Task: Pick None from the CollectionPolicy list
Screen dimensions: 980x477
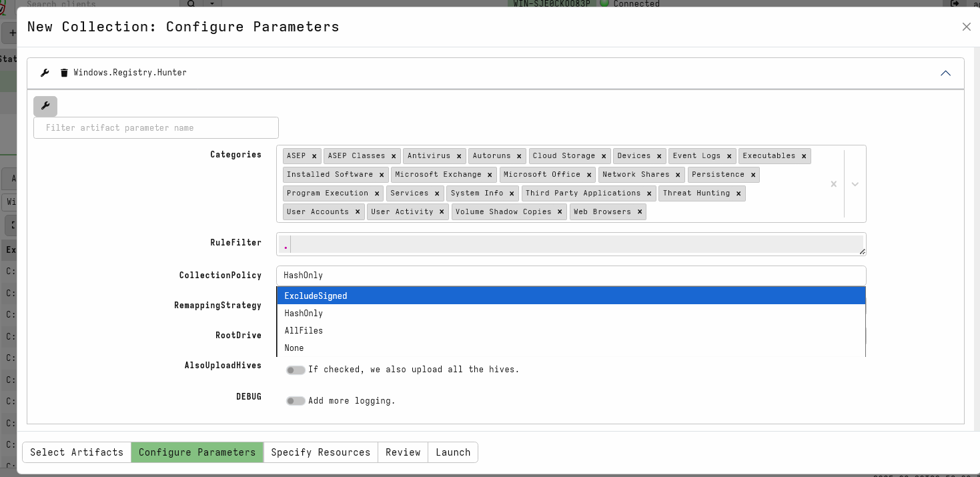Action: [571, 348]
